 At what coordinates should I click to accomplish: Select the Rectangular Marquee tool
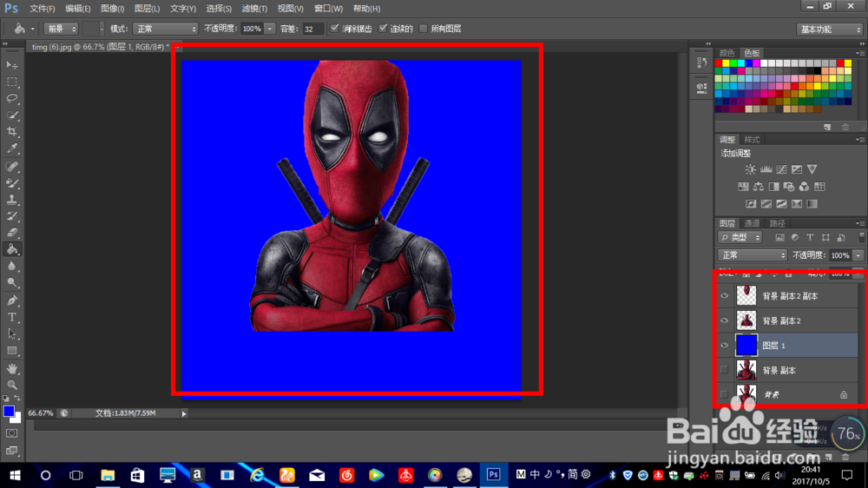tap(11, 82)
